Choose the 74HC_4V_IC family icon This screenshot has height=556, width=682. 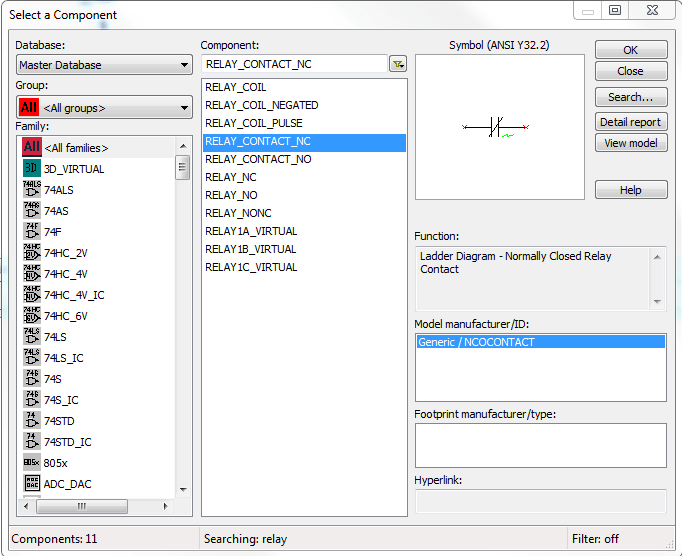(x=32, y=294)
